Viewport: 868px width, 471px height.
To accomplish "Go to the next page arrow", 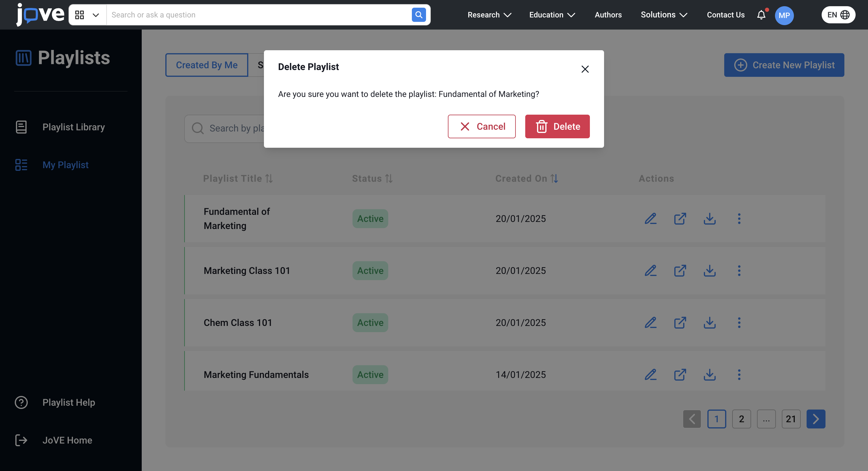I will pyautogui.click(x=815, y=419).
